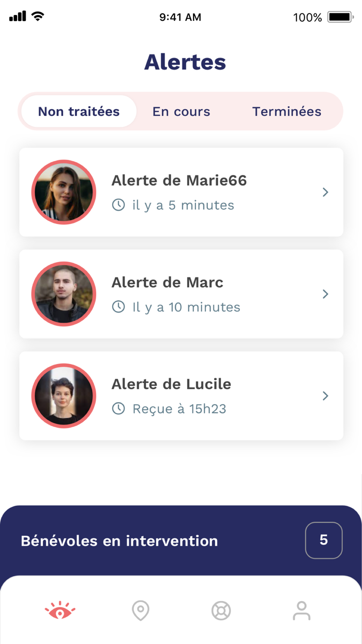The height and width of the screenshot is (644, 362).
Task: Expand Lucile's alert with the chevron
Action: pos(325,396)
